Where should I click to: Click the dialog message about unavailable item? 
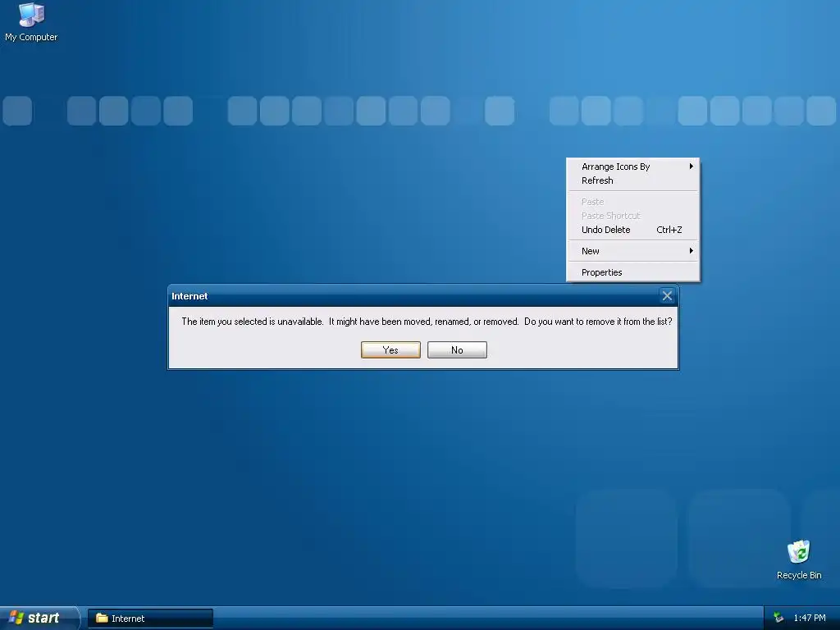click(427, 322)
